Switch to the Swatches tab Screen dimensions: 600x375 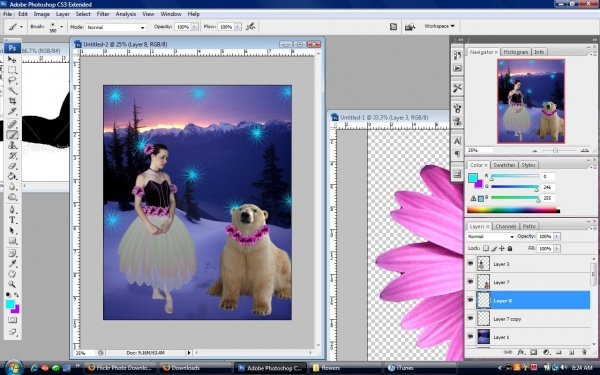click(504, 165)
